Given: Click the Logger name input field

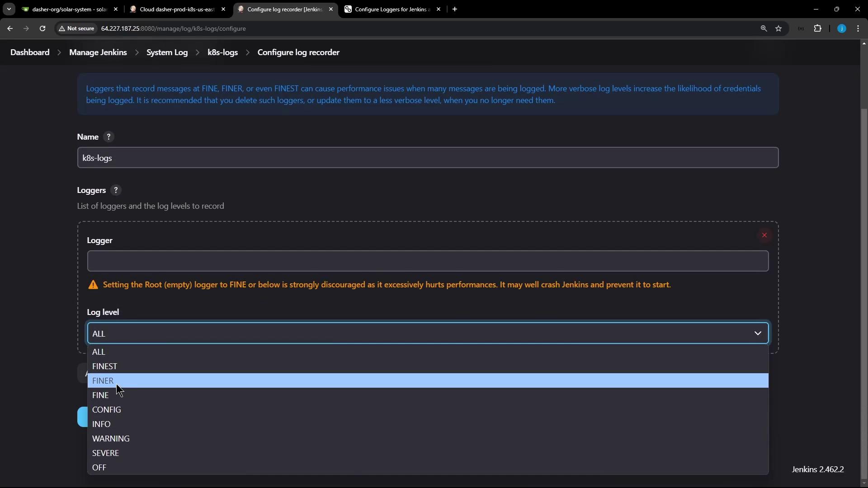Looking at the screenshot, I should [x=427, y=261].
